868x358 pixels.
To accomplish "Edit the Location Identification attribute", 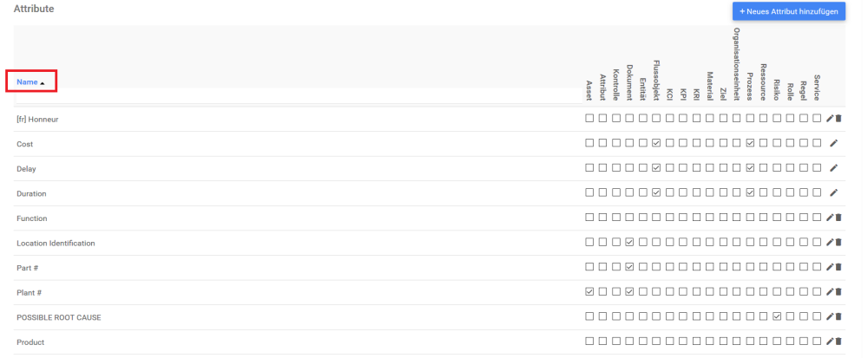I will 830,243.
